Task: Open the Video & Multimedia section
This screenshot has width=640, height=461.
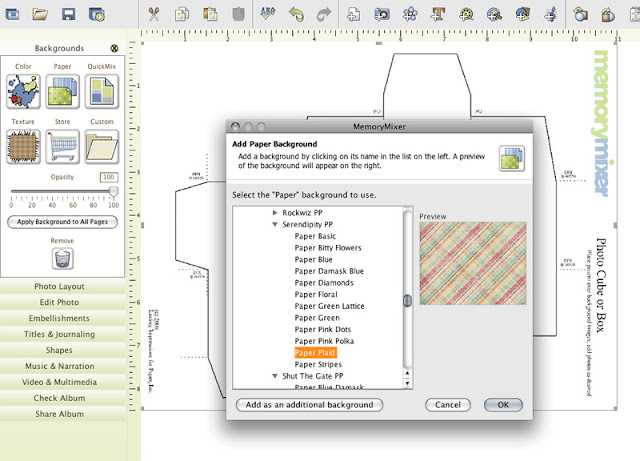Action: (62, 382)
